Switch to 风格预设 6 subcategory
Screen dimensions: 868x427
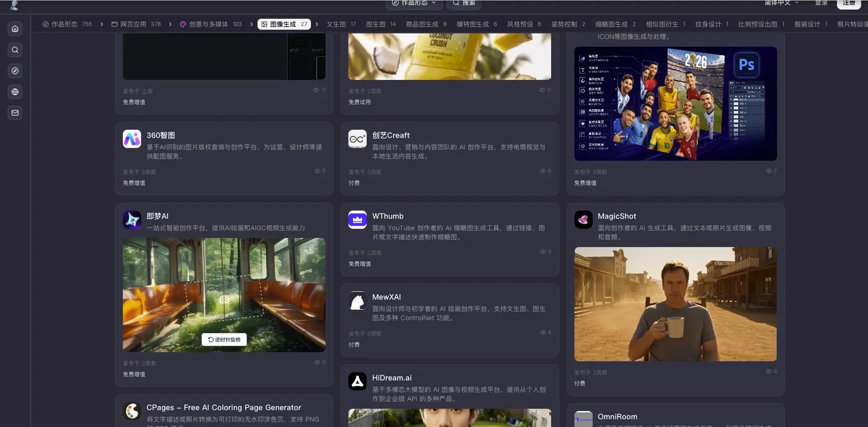point(524,24)
